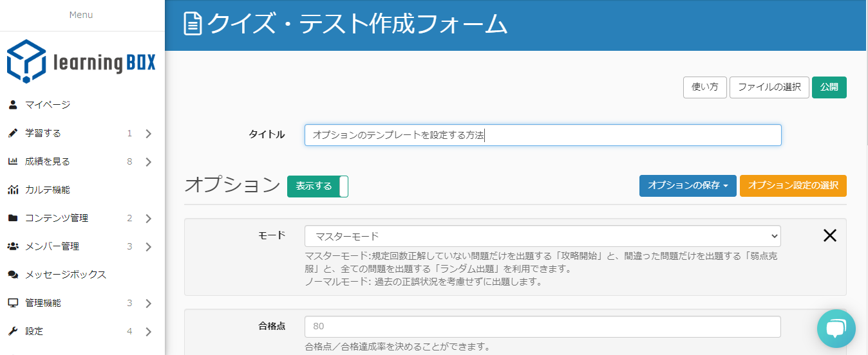868x355 pixels.
Task: Click into the 合格点 input field
Action: tap(542, 327)
